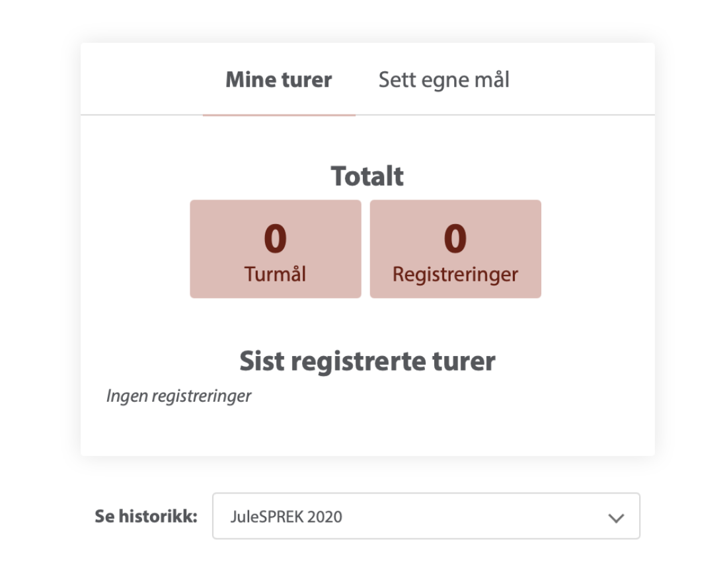Viewport: 727px width, 588px height.
Task: Click the Sist registrerte turer heading
Action: click(x=367, y=361)
